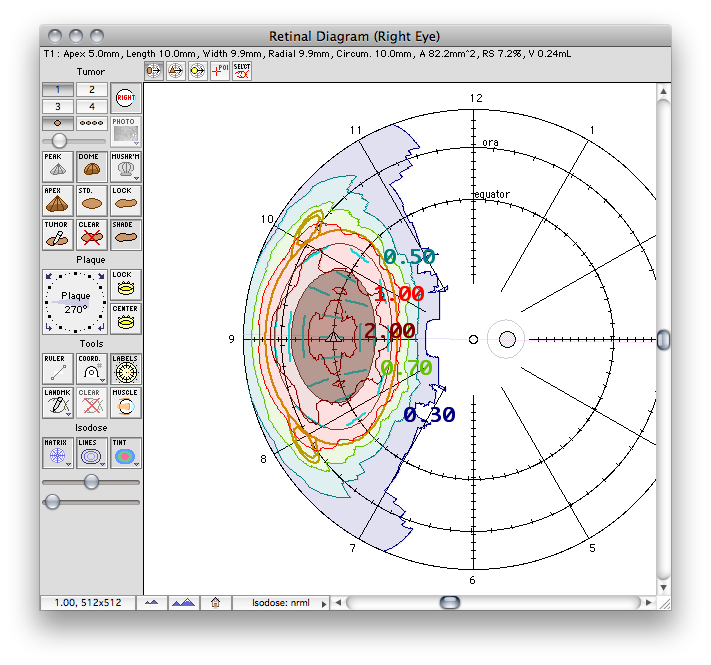Adjust the lower Isodose slider knob
Image resolution: width=711 pixels, height=665 pixels.
point(52,501)
